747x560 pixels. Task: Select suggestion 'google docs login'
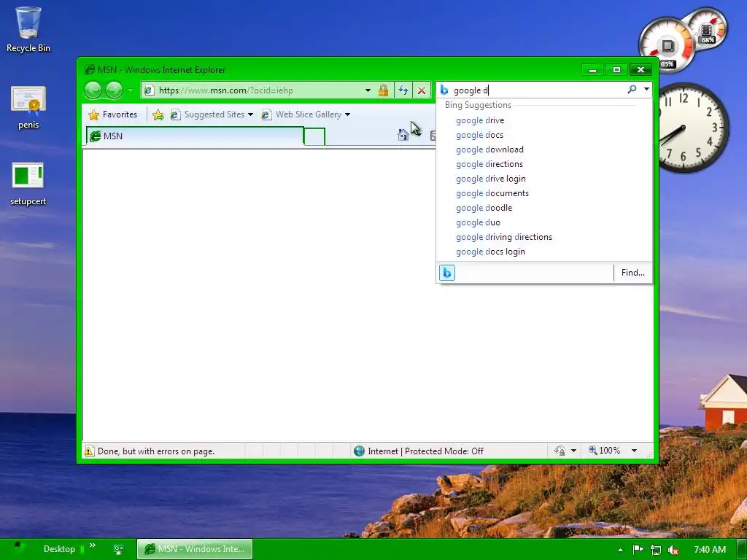click(490, 252)
